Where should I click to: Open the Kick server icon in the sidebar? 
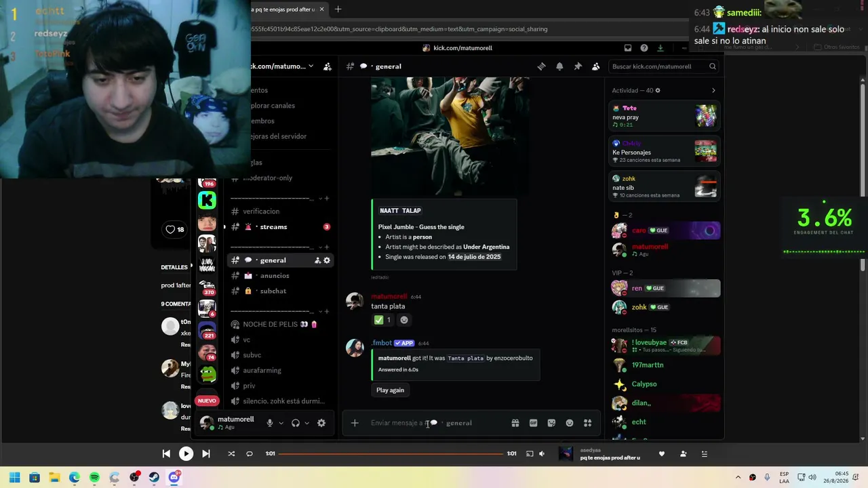(207, 200)
